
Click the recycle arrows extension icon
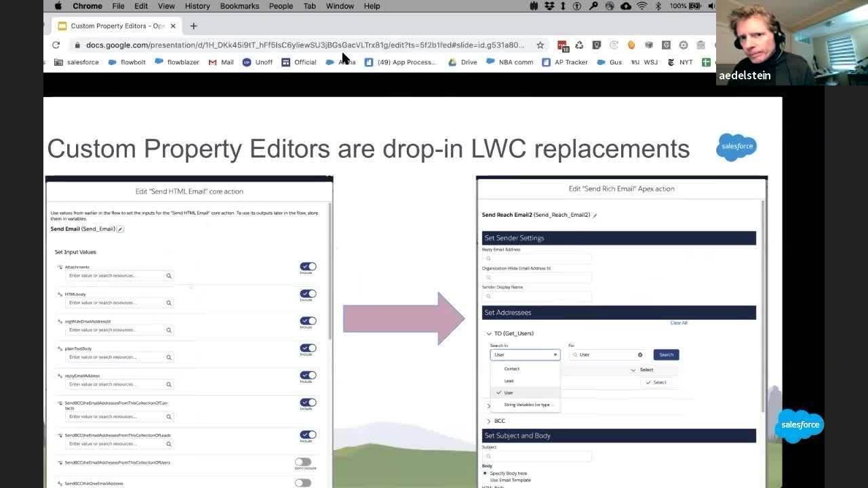(x=579, y=45)
